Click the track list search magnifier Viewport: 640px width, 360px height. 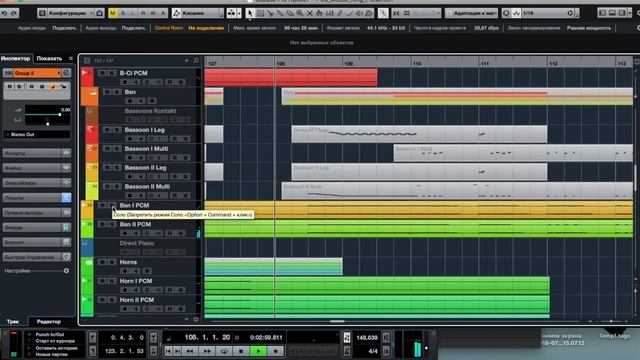pos(196,61)
